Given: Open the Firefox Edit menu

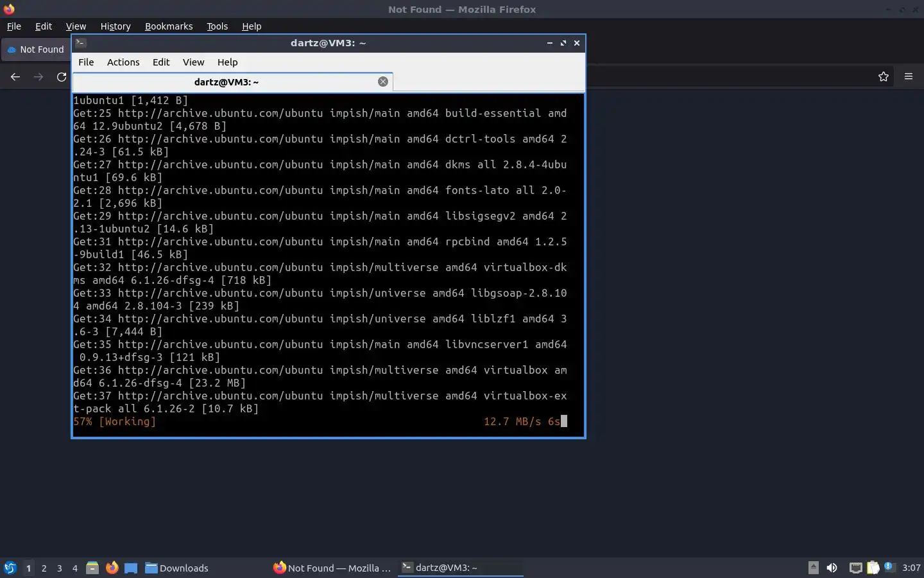Looking at the screenshot, I should click(x=44, y=26).
